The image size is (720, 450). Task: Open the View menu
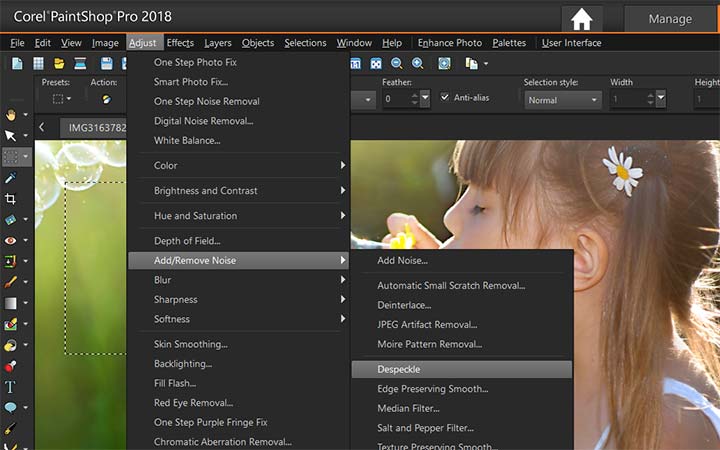(71, 43)
